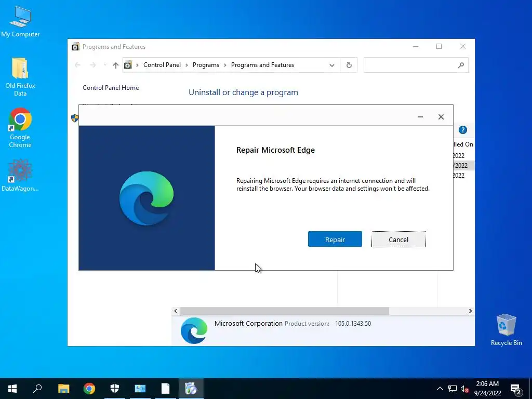
Task: Click the Windows Start button
Action: click(x=12, y=389)
